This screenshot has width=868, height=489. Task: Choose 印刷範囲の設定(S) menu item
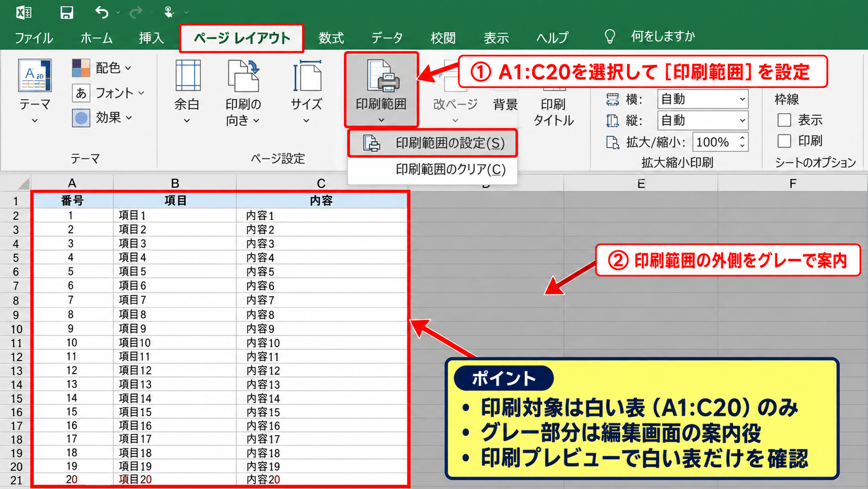point(432,143)
